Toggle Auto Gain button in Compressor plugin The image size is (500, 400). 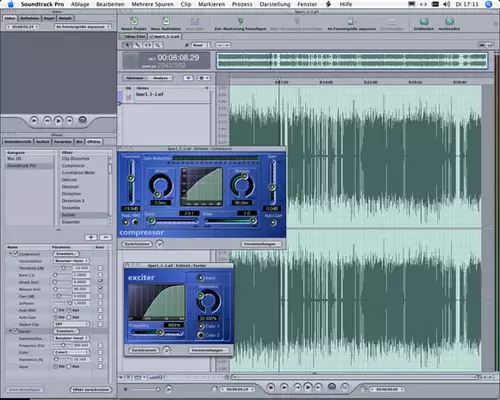point(273,222)
